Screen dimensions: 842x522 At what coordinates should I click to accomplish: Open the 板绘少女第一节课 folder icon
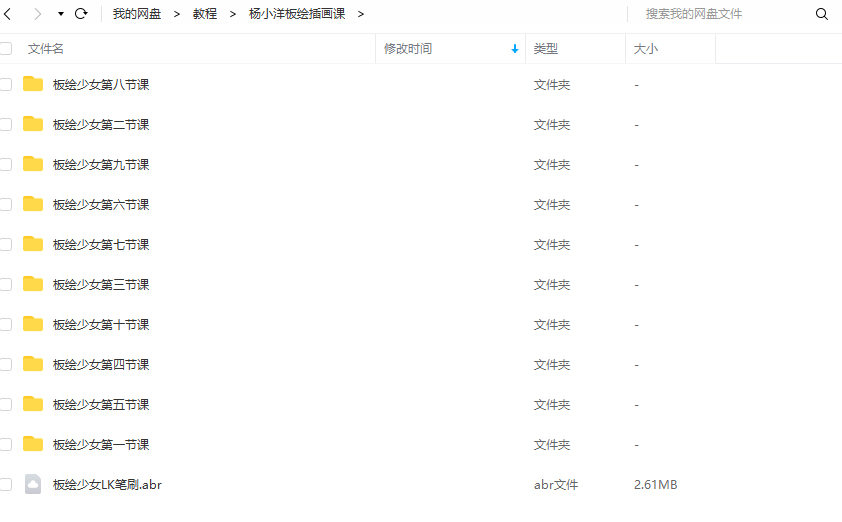click(x=33, y=444)
